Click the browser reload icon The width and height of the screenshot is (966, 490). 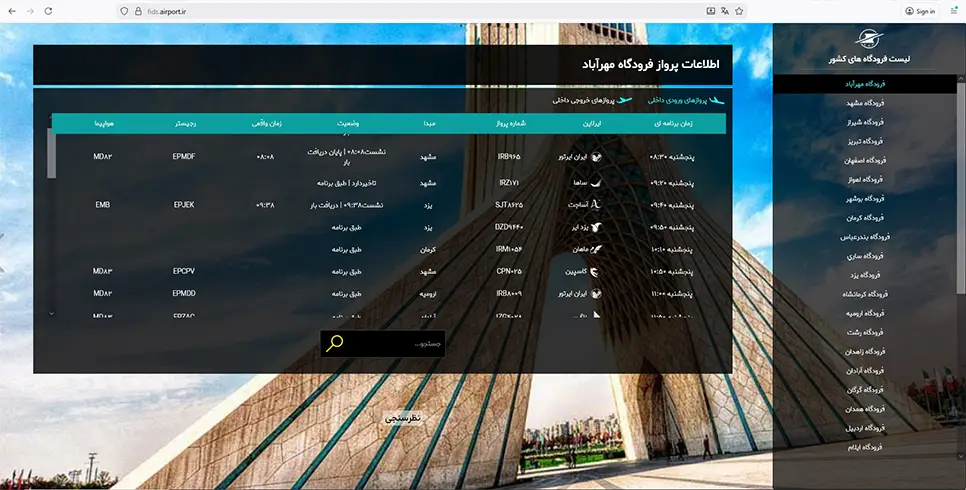click(x=48, y=11)
